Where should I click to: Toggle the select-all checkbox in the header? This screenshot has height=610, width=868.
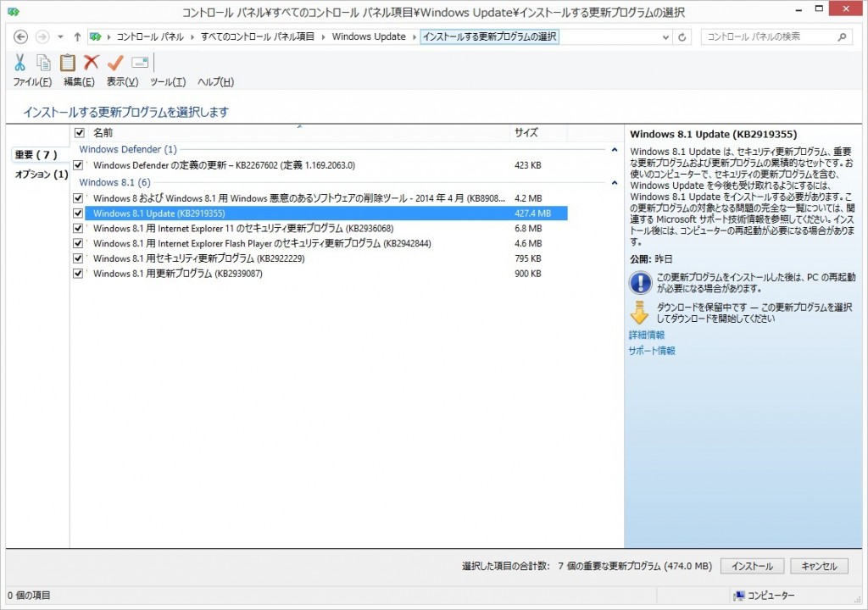point(79,132)
